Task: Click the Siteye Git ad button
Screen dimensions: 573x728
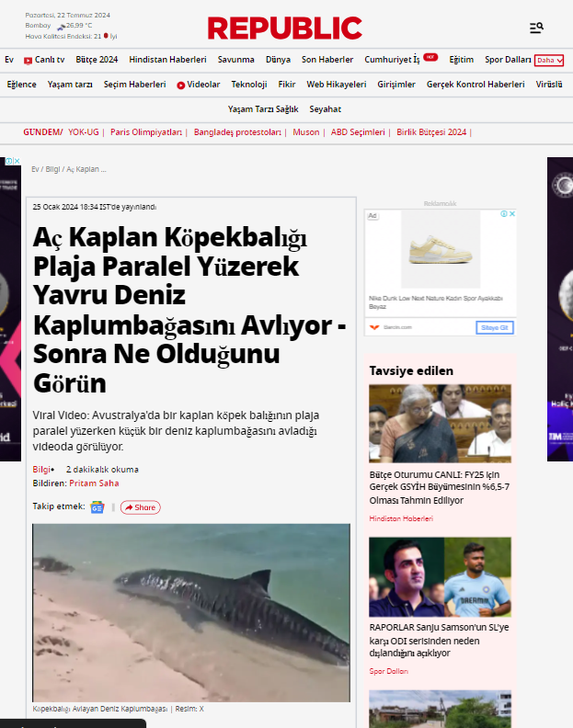Action: pos(494,327)
